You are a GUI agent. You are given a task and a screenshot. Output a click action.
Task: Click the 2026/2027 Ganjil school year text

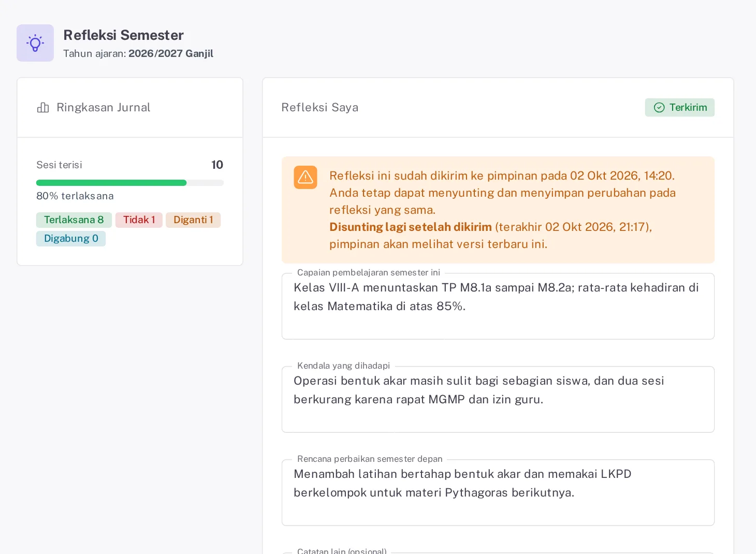pos(171,53)
